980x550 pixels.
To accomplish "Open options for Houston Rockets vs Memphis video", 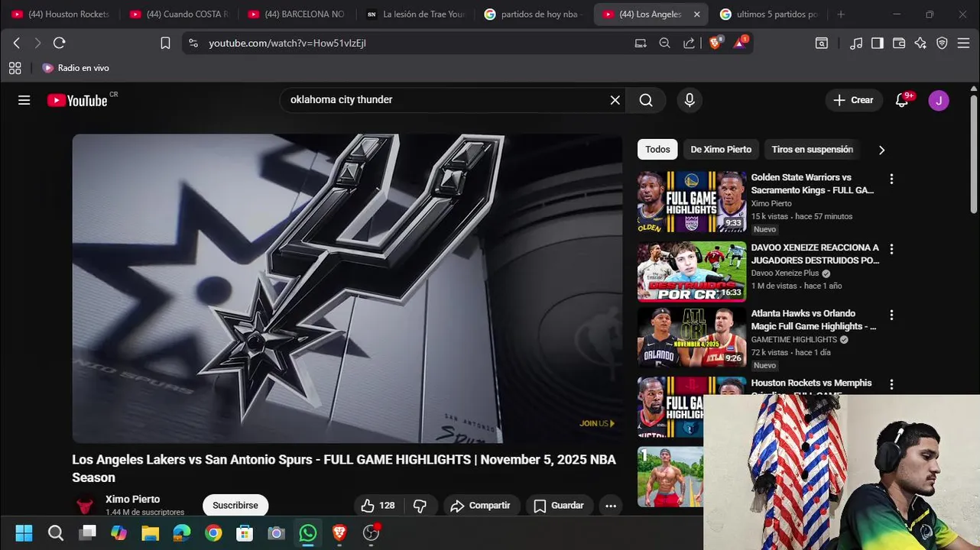I will [891, 384].
